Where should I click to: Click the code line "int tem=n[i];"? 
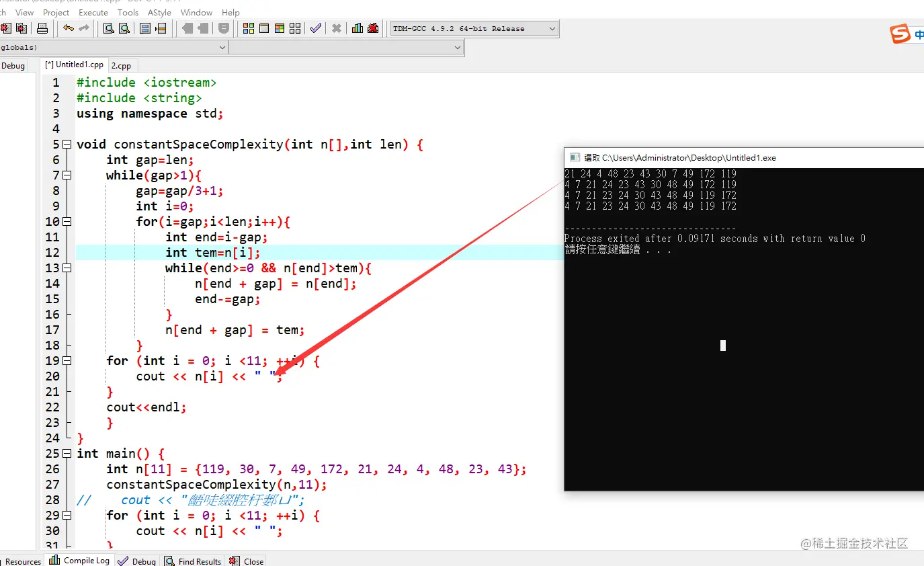point(213,253)
